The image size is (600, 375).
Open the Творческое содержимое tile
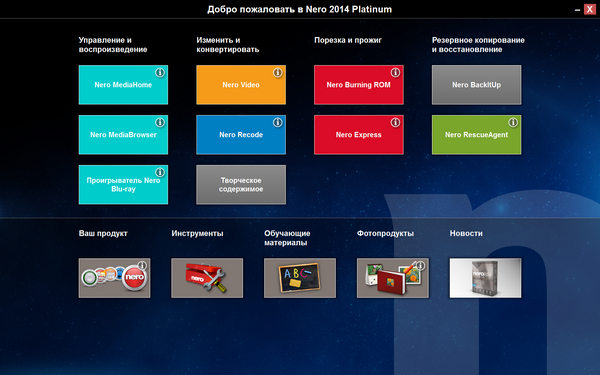pyautogui.click(x=241, y=184)
